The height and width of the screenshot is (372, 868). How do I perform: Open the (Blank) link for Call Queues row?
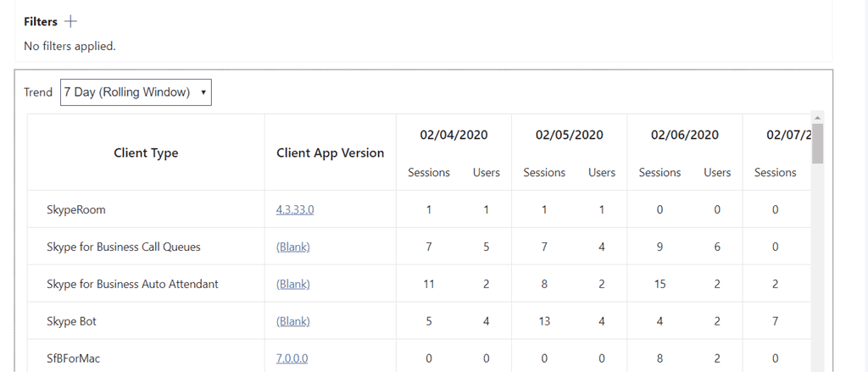pos(293,247)
